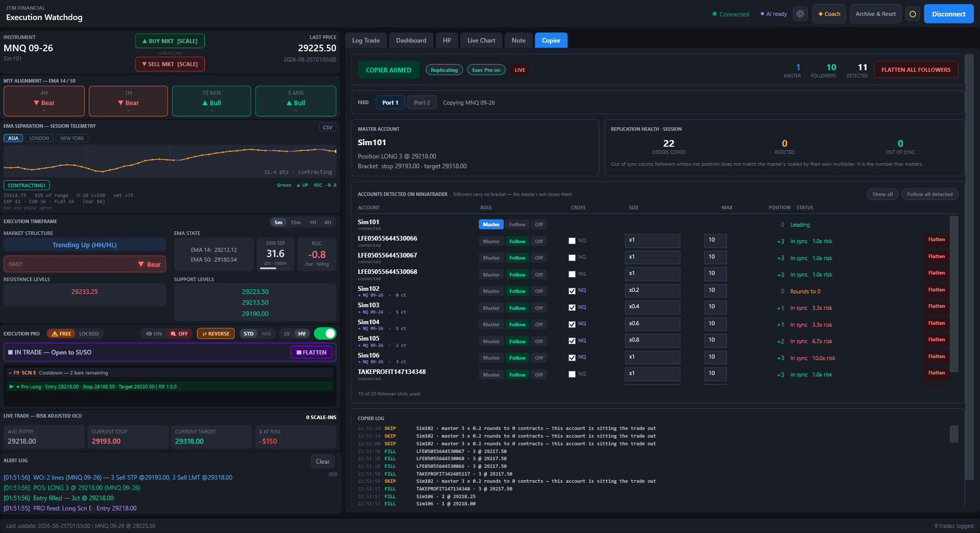Switch execution timeframe to 5m
The image size is (980, 533).
[x=278, y=222]
